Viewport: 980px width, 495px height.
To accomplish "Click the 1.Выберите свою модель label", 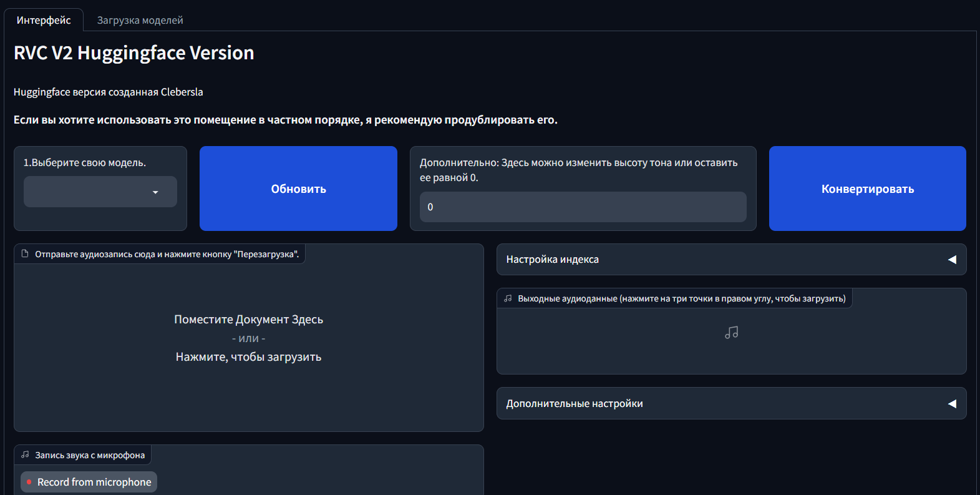I will (x=85, y=162).
